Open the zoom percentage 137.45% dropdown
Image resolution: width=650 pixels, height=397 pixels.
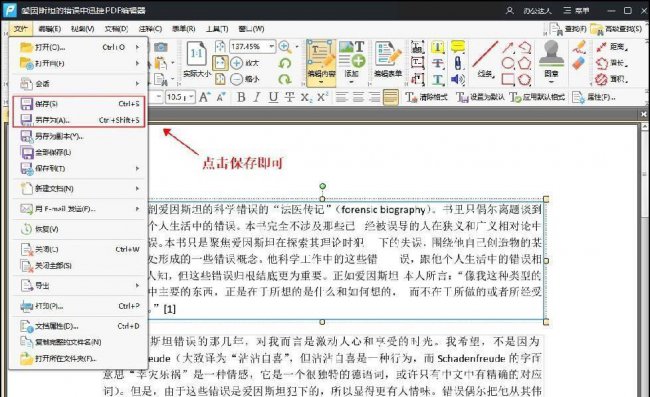tap(272, 46)
